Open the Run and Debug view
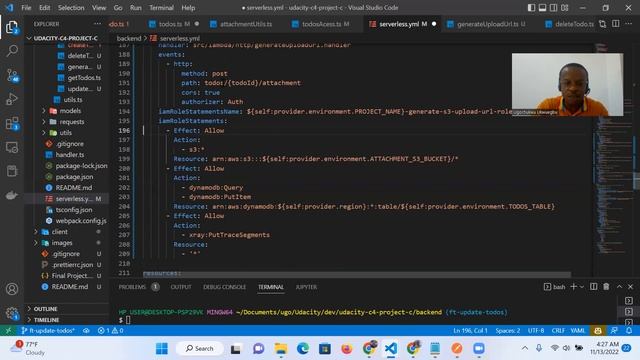The height and width of the screenshot is (360, 640). pos(12,99)
